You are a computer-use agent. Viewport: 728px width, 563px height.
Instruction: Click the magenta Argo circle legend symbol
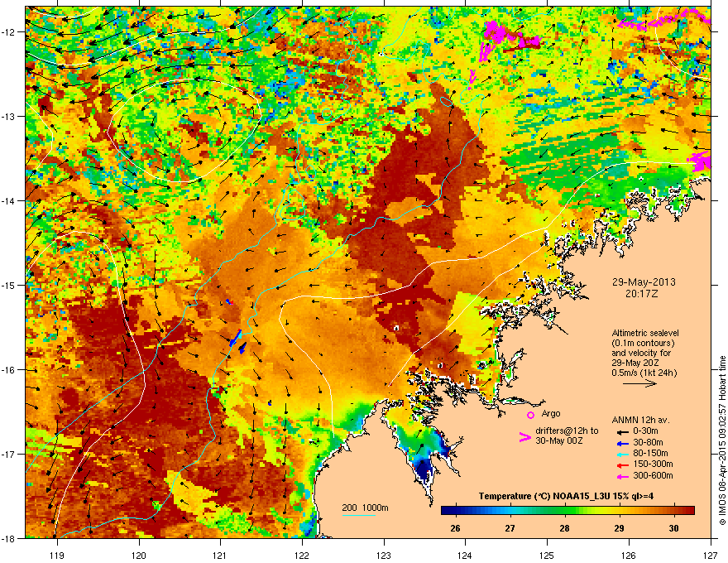[x=530, y=415]
